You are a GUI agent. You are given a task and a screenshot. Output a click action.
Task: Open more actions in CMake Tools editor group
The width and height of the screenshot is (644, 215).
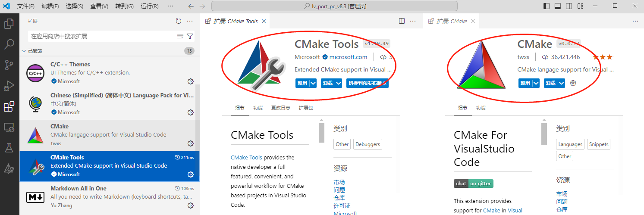pyautogui.click(x=413, y=21)
